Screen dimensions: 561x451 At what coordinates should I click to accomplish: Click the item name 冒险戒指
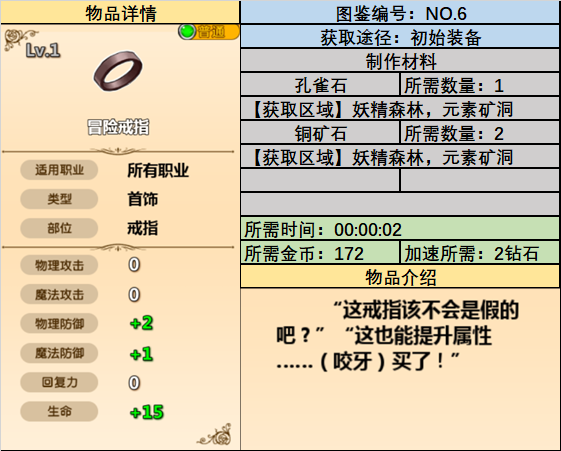(118, 127)
